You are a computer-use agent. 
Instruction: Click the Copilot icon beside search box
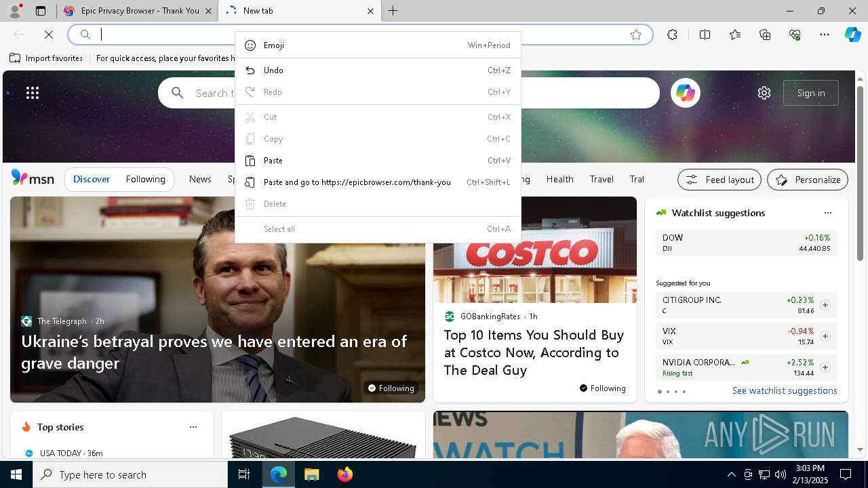click(x=686, y=93)
